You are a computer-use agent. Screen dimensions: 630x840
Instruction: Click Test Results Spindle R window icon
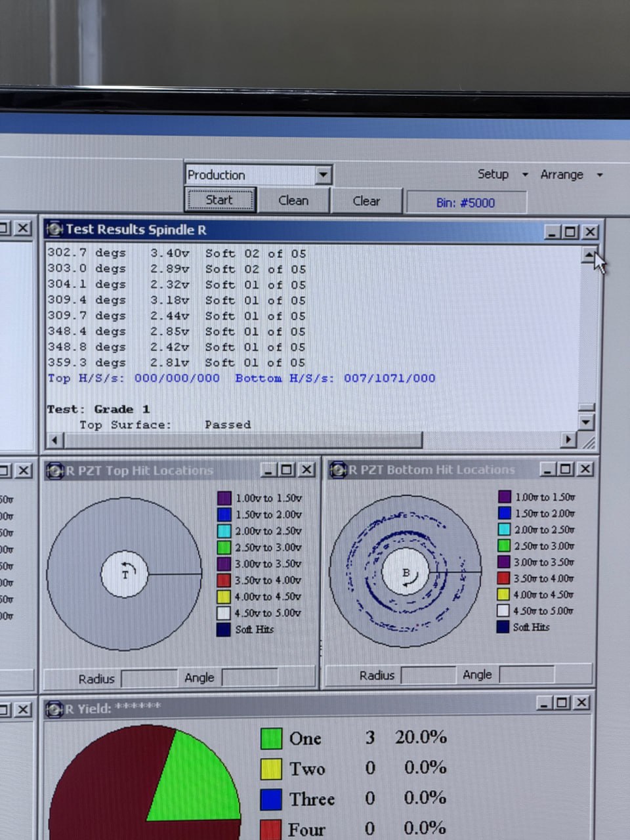[x=55, y=230]
